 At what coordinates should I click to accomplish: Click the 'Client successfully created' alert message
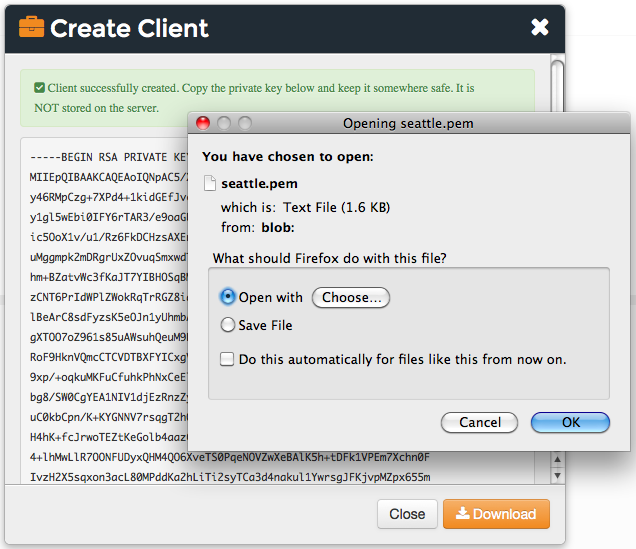(260, 97)
